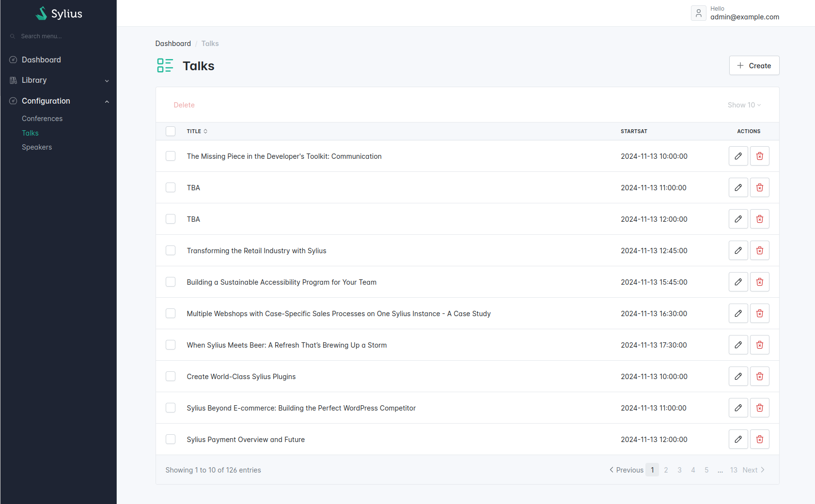
Task: Go to page 4
Action: pos(693,470)
